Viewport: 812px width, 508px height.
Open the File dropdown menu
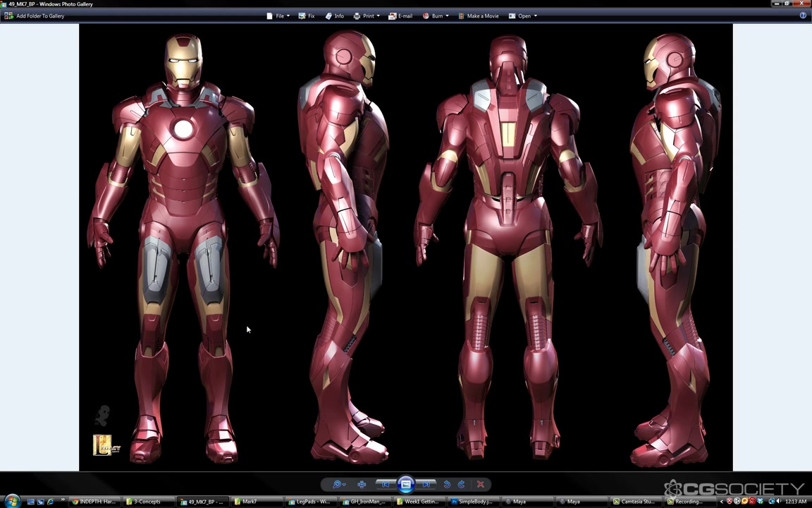[278, 16]
